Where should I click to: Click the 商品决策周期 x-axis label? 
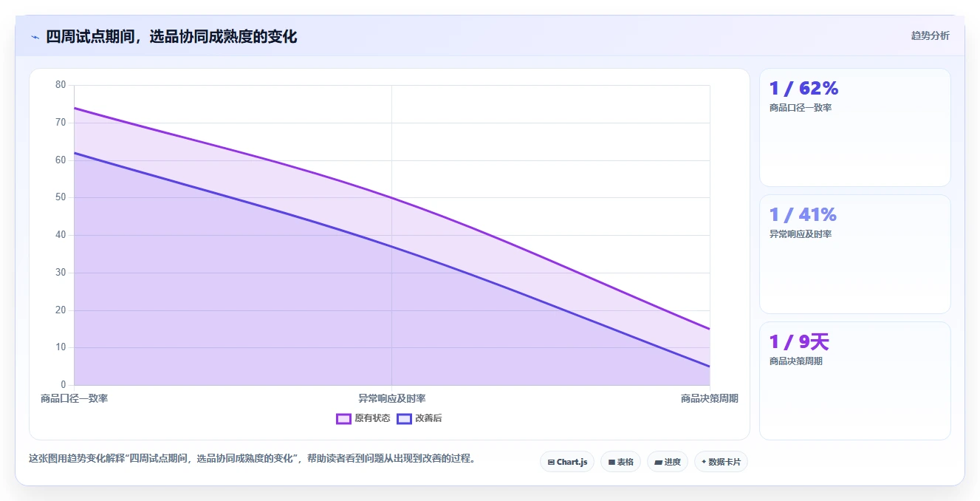(709, 398)
